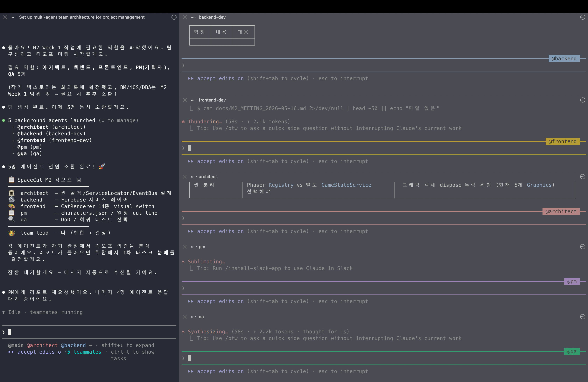This screenshot has height=382, width=588.
Task: Open options menu of backend-dev pane
Action: point(583,17)
